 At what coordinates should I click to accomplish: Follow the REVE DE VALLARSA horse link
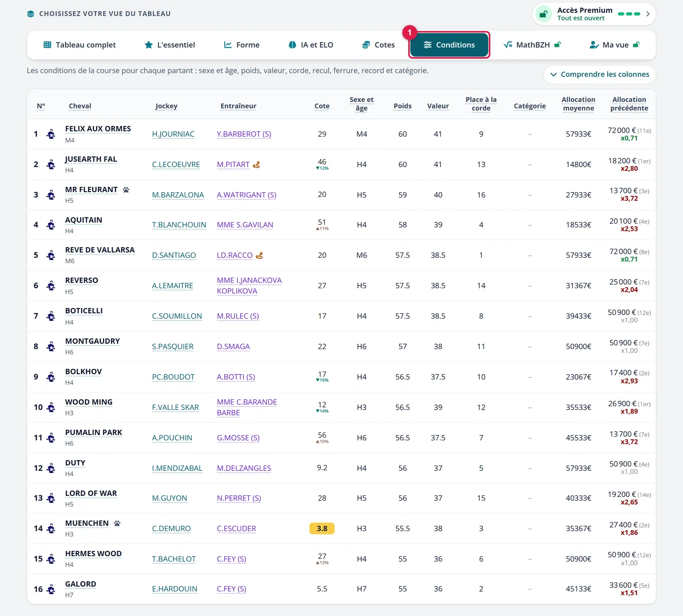pos(100,250)
